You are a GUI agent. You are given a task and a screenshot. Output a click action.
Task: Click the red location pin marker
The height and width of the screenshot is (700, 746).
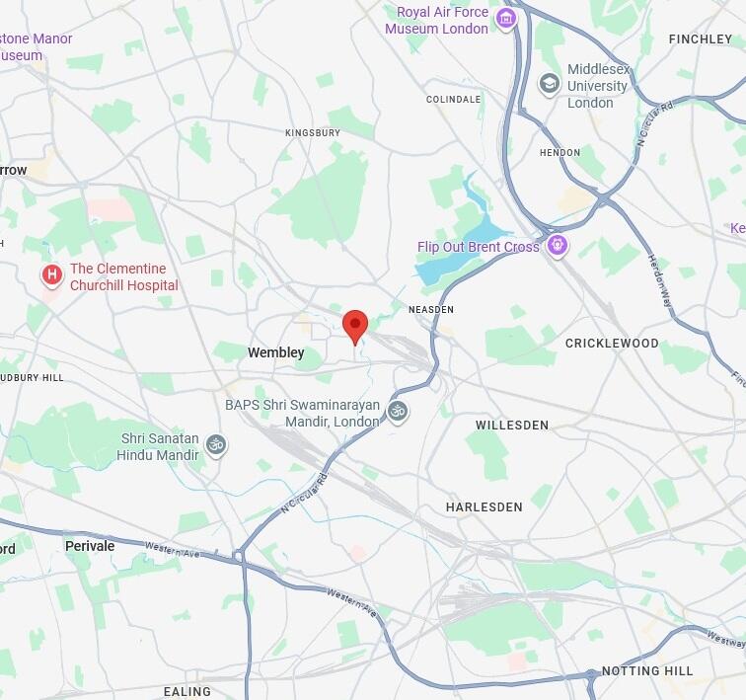pos(355,328)
